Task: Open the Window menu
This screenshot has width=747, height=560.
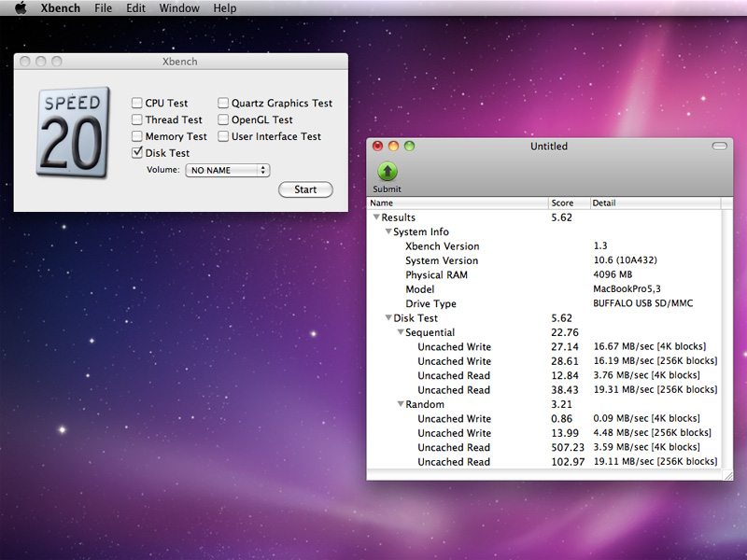Action: (x=179, y=8)
